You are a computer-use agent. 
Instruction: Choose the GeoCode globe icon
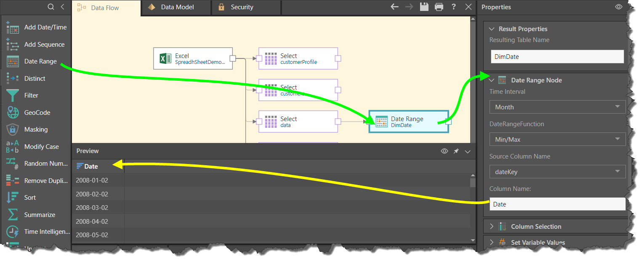click(13, 113)
